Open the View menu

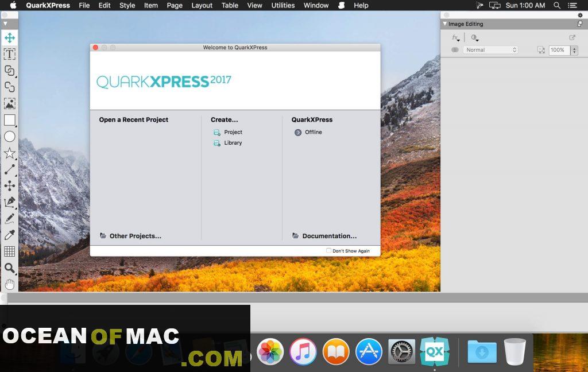[254, 5]
